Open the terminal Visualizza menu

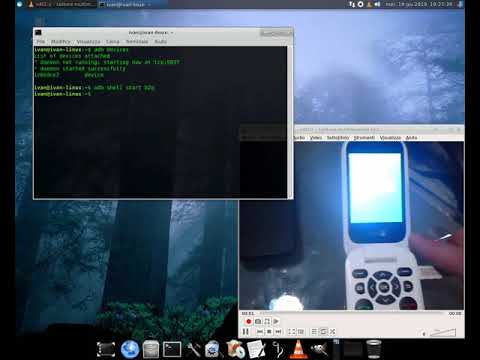coord(88,42)
